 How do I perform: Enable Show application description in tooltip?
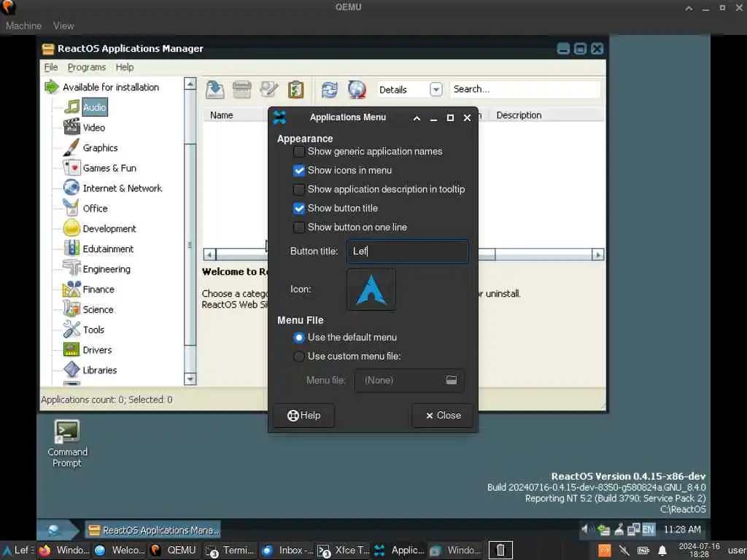(299, 190)
